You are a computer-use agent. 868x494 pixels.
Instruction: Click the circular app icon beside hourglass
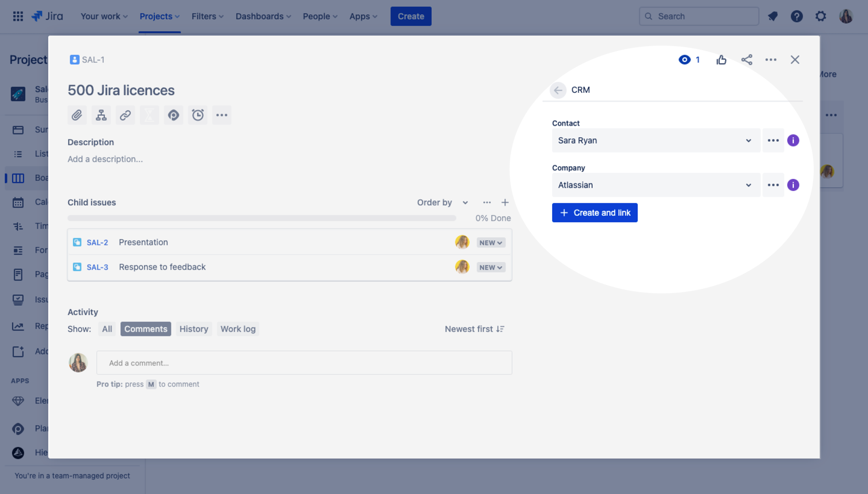(174, 115)
